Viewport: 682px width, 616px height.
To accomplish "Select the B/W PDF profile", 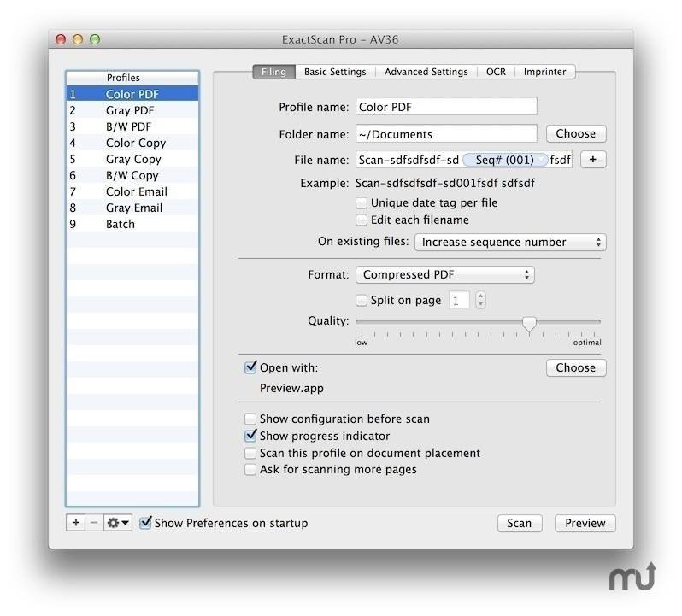I will [132, 126].
